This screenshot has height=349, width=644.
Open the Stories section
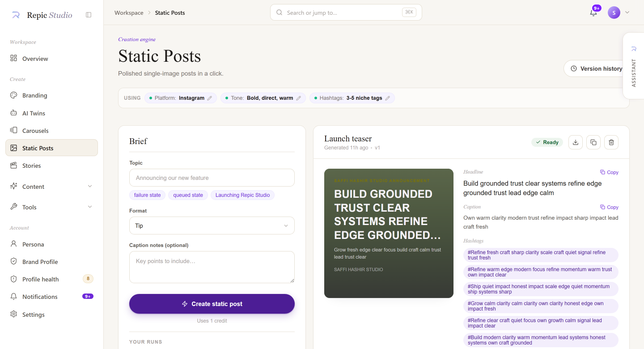(x=51, y=166)
